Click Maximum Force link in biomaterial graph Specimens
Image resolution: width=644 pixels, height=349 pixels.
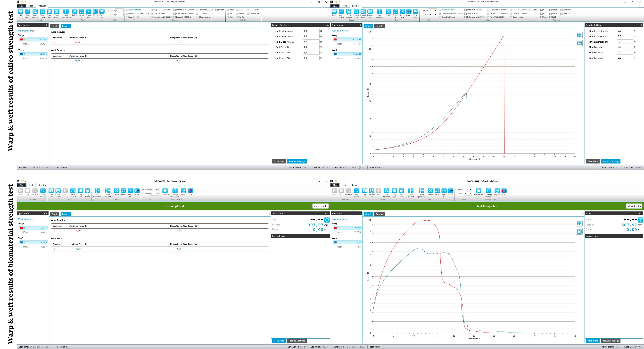click(339, 219)
